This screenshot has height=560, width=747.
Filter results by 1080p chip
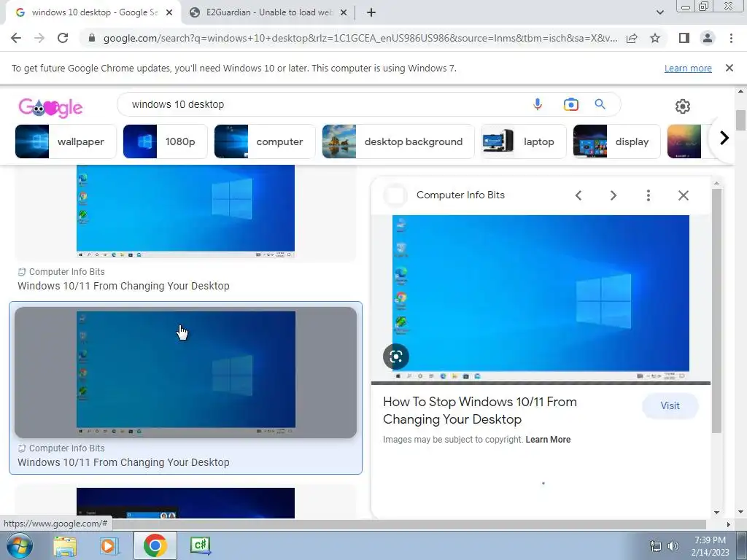coord(165,141)
